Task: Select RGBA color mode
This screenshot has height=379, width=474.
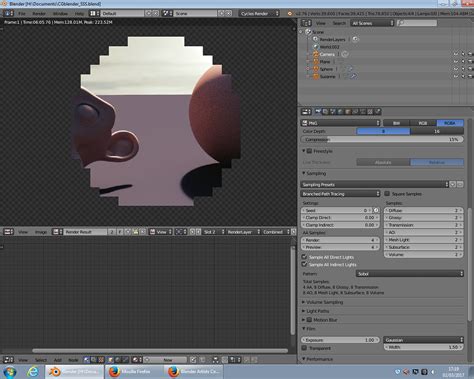Action: click(x=450, y=123)
